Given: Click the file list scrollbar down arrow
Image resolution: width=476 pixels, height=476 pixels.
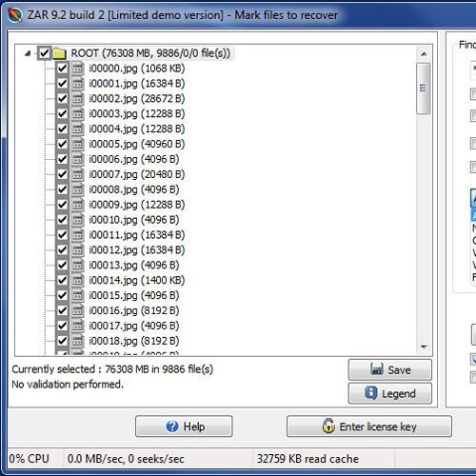Looking at the screenshot, I should tap(424, 347).
